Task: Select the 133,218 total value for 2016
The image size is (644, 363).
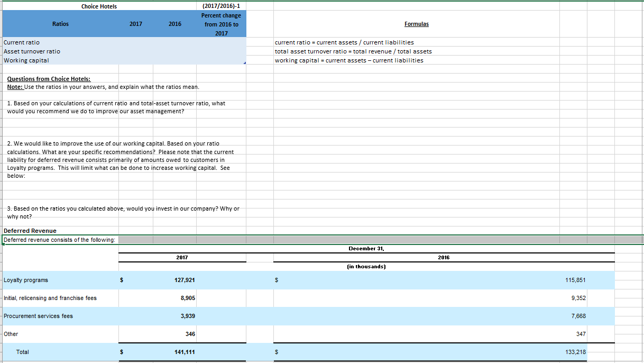Action: [x=573, y=352]
